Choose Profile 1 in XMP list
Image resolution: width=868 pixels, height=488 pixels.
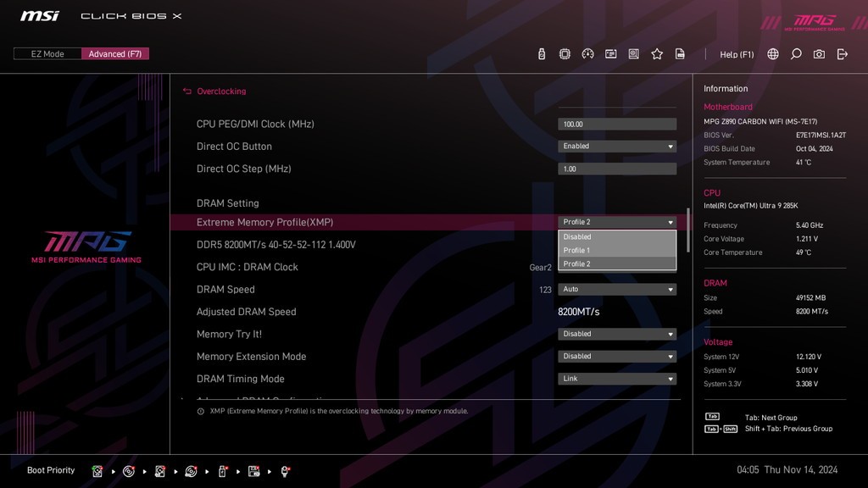pyautogui.click(x=616, y=251)
